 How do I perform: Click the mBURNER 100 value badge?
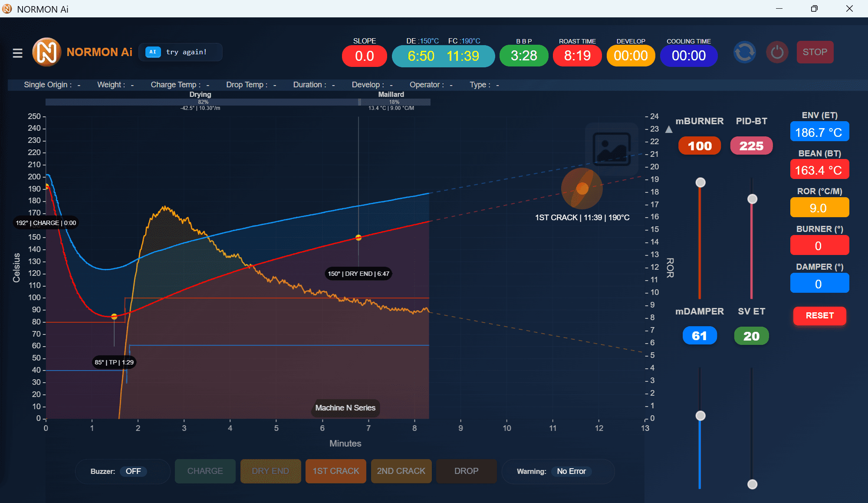[700, 146]
